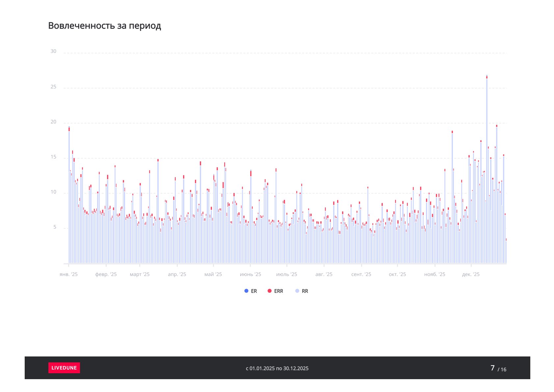Click the 30 value on Y axis

coord(53,51)
